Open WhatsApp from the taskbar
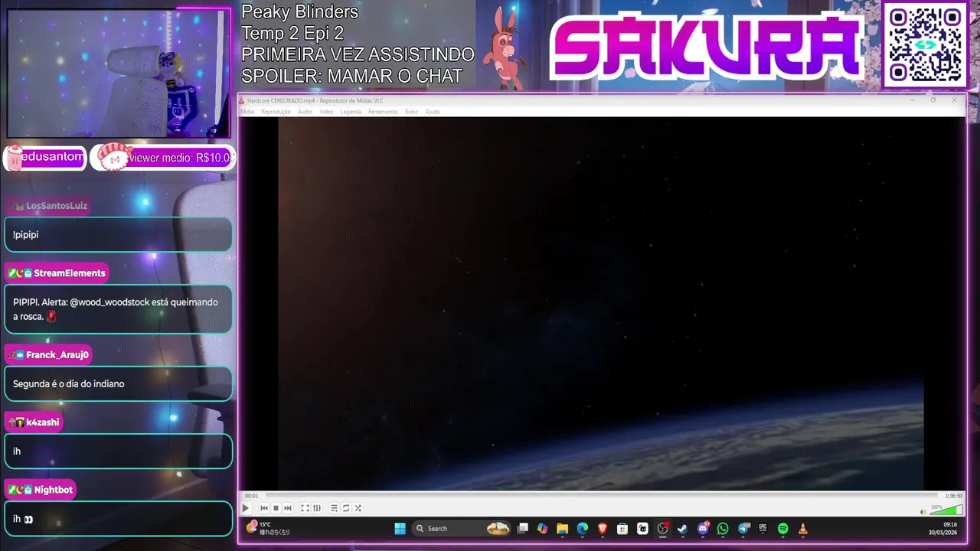The width and height of the screenshot is (980, 551). click(x=723, y=528)
